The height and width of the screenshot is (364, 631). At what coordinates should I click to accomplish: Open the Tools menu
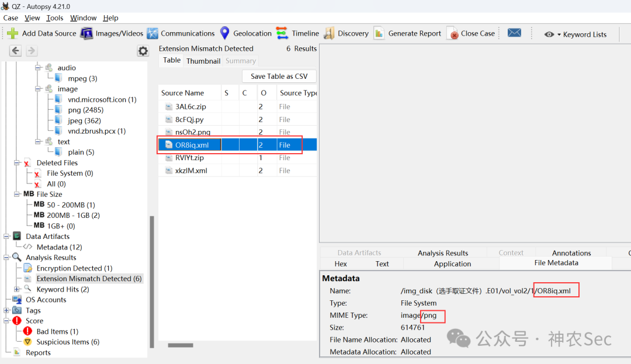[55, 18]
